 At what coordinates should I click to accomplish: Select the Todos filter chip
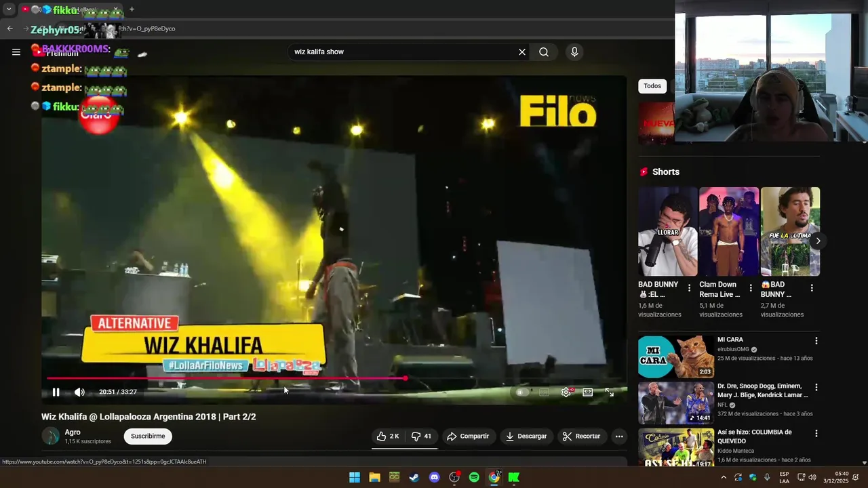tap(652, 86)
